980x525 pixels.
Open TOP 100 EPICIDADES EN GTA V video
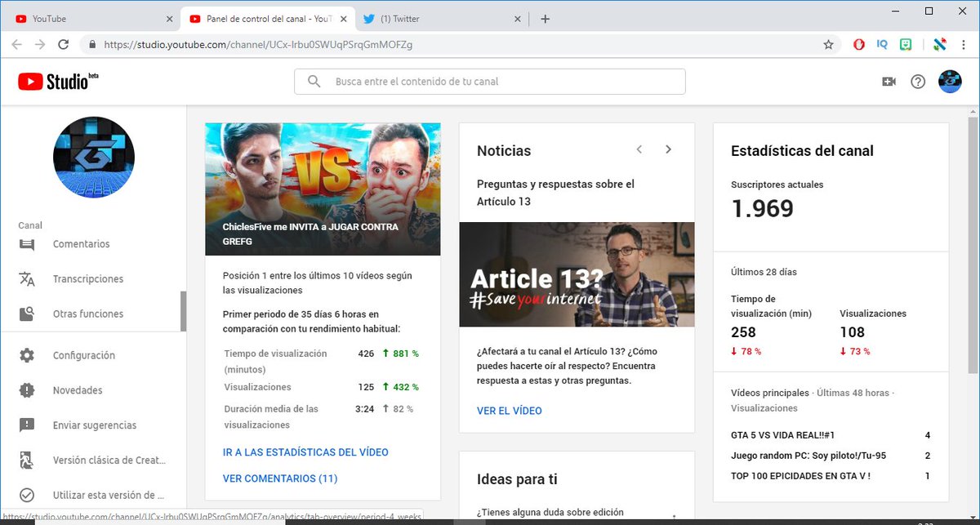[800, 476]
